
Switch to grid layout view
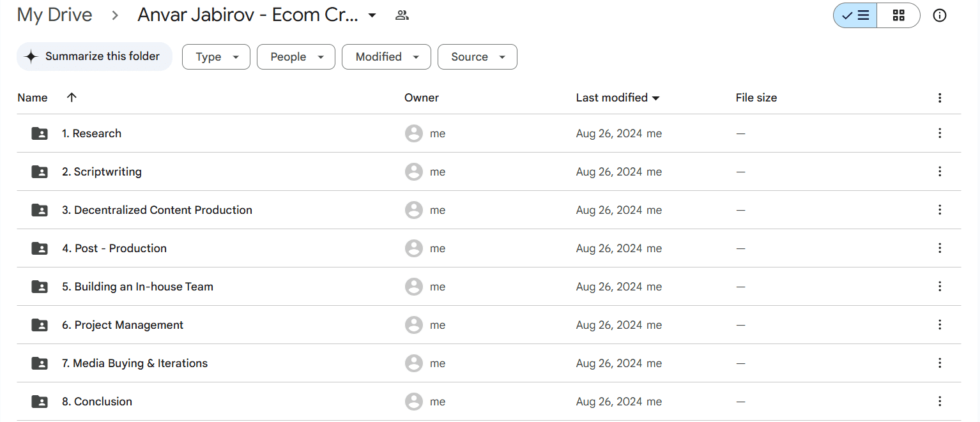click(898, 15)
